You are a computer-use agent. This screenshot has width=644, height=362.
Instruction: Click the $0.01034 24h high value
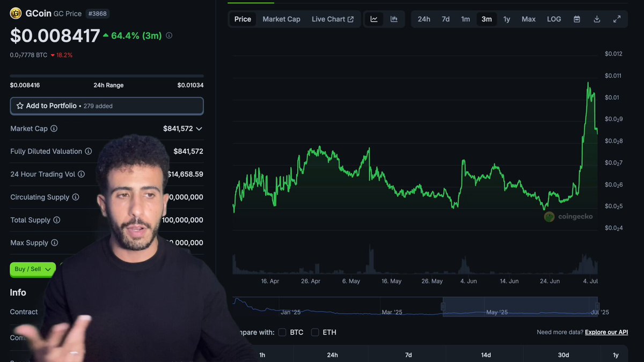pyautogui.click(x=191, y=85)
